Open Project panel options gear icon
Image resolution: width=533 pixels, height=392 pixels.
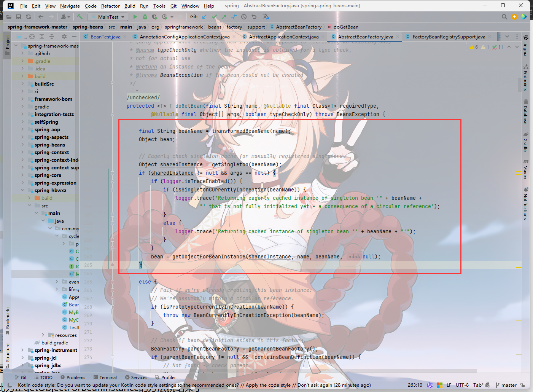point(64,37)
